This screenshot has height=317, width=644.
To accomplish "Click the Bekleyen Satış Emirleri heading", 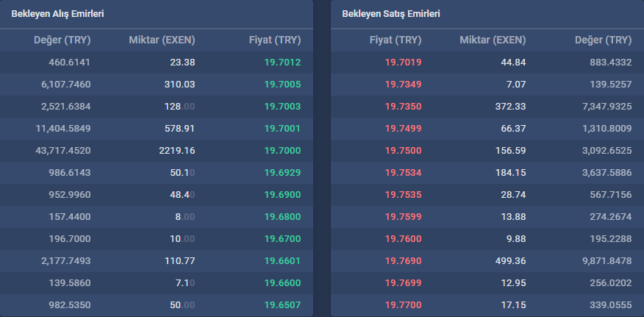I will (391, 14).
